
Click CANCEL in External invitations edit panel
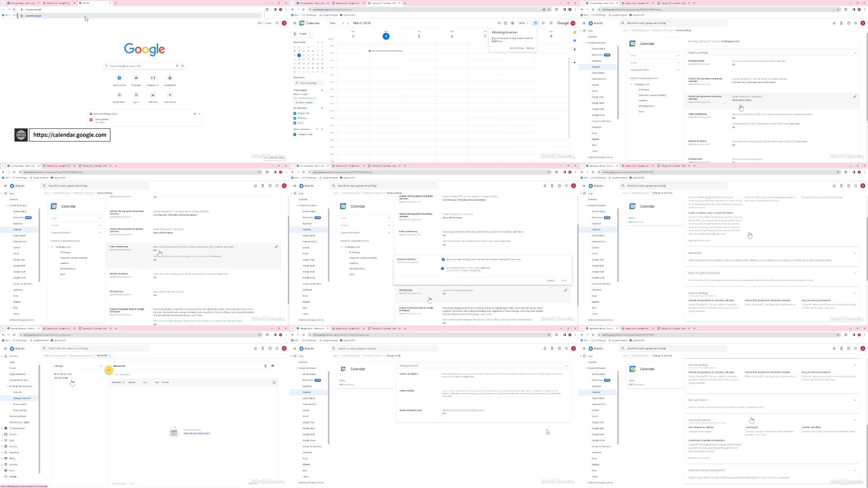coord(551,280)
